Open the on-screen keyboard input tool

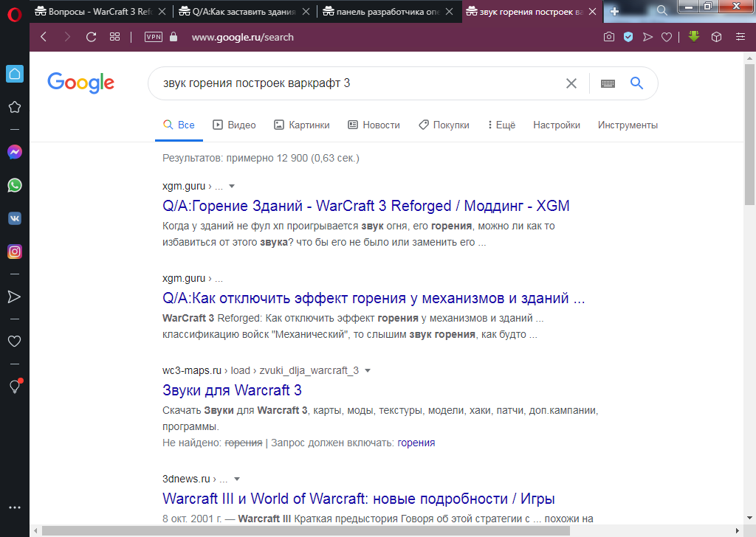[608, 84]
